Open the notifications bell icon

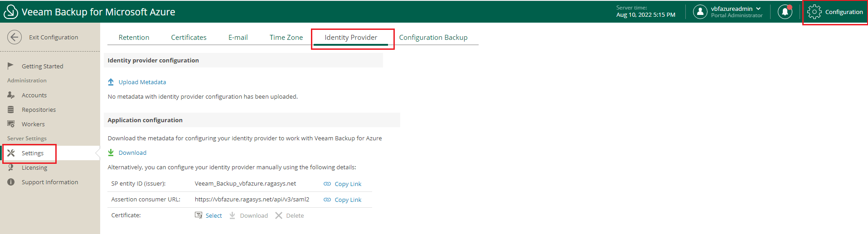pyautogui.click(x=785, y=12)
